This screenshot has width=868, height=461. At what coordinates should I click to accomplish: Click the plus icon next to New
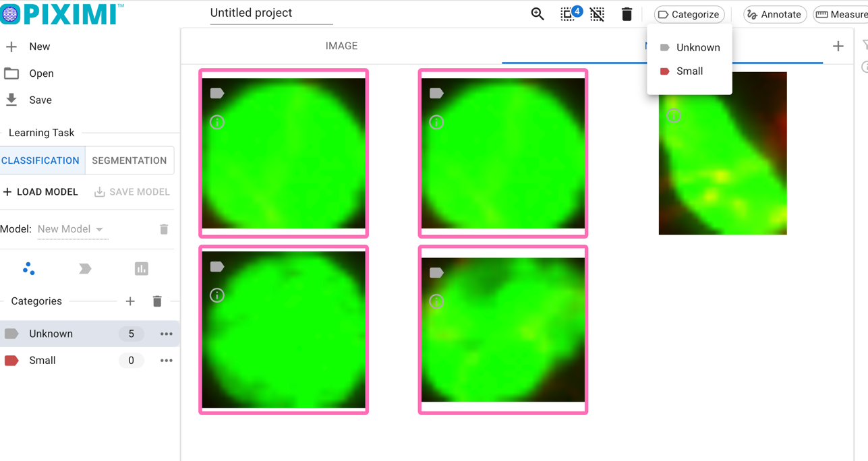click(11, 47)
